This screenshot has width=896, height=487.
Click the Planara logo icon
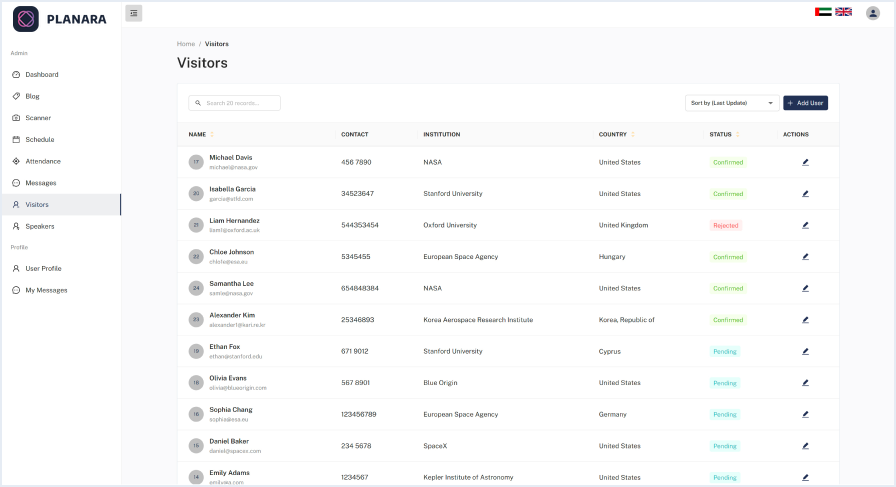pos(26,19)
